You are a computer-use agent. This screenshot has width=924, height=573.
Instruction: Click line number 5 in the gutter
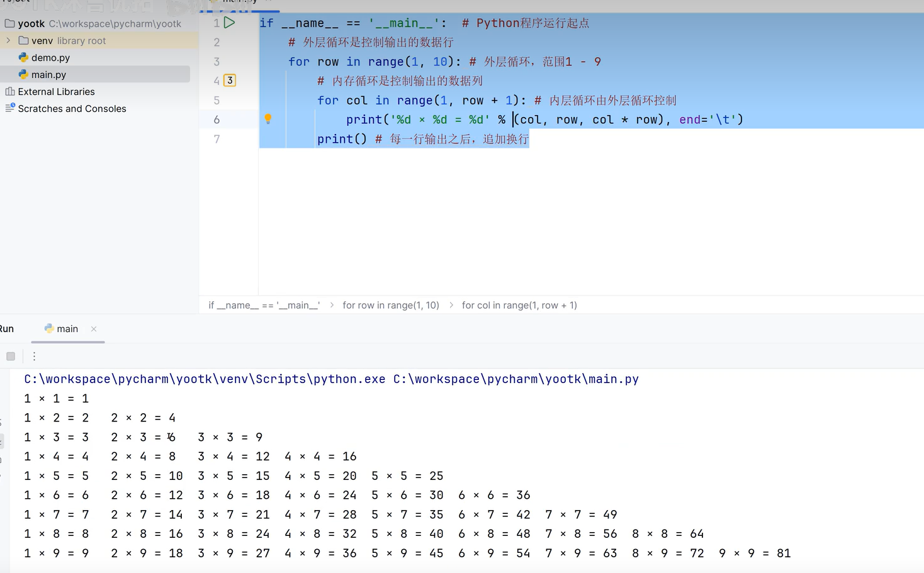pos(217,101)
